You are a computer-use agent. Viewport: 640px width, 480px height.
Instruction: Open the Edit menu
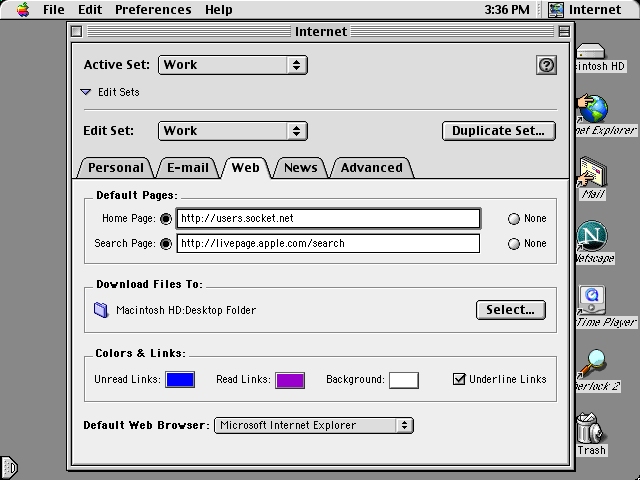pos(90,9)
